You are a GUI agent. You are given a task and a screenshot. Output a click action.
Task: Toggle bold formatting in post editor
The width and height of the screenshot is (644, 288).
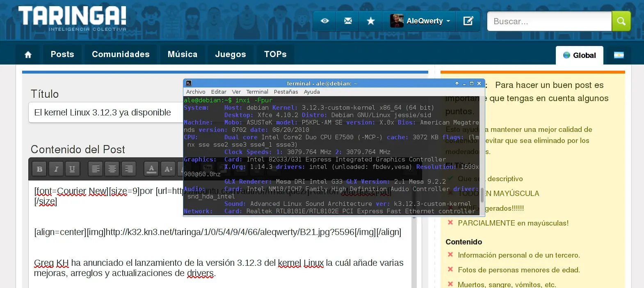point(39,169)
